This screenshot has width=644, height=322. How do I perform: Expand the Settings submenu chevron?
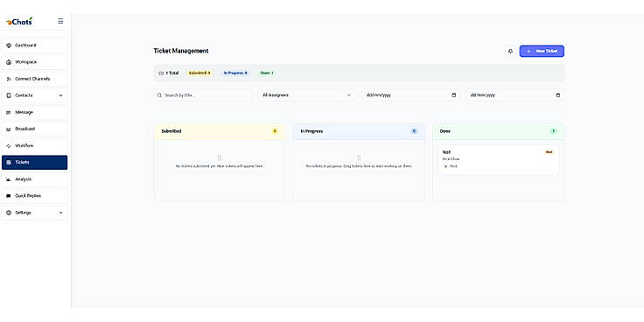(x=60, y=213)
